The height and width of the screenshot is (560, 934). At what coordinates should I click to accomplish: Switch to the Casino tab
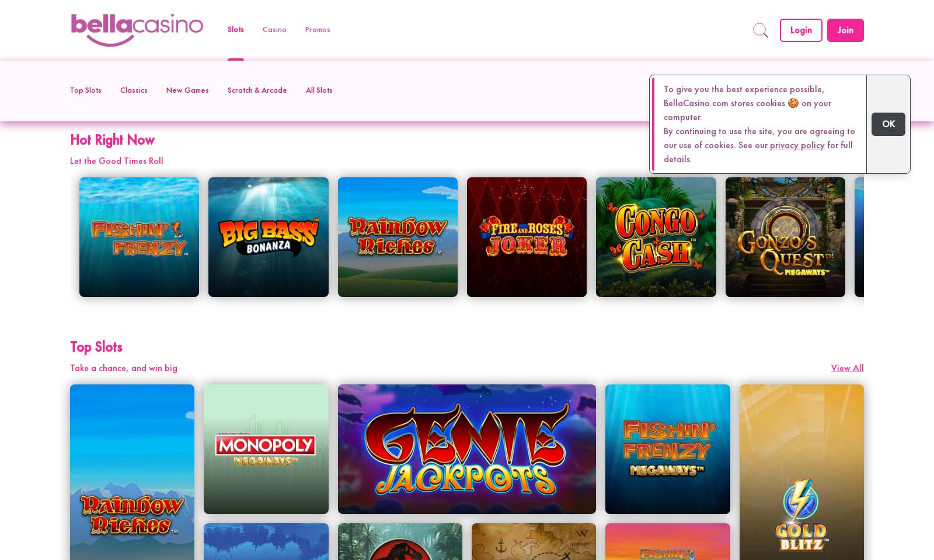274,30
